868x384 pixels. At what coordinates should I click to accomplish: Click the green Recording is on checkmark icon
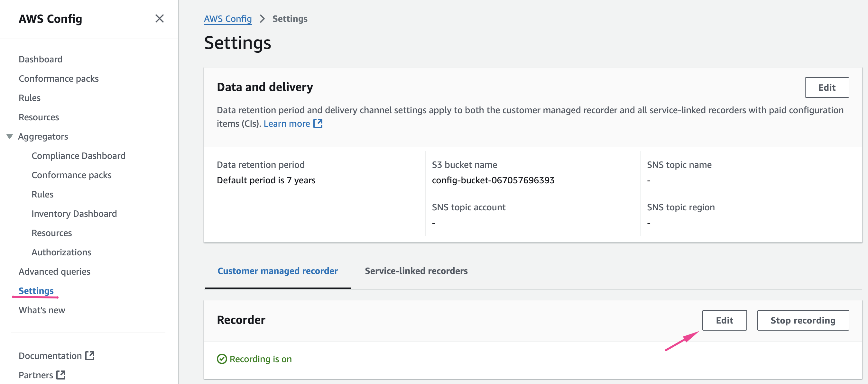click(x=222, y=359)
